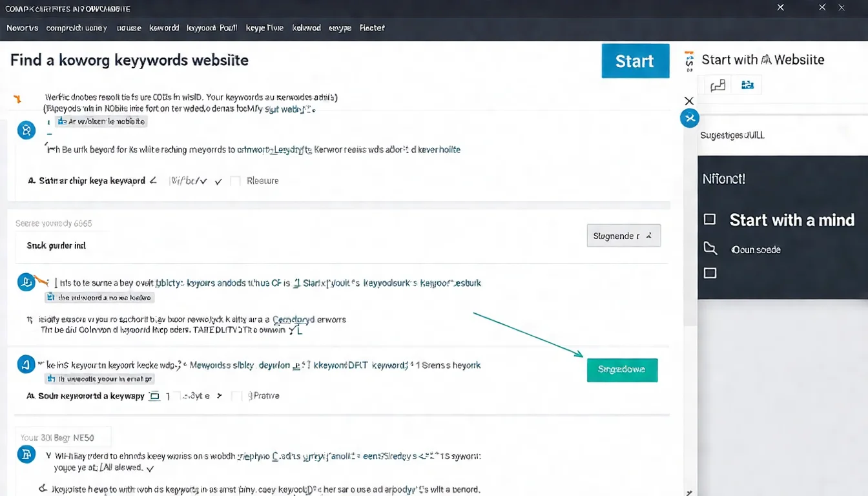Click the tag icon next to Ooun soede
This screenshot has width=868, height=496.
click(x=710, y=249)
